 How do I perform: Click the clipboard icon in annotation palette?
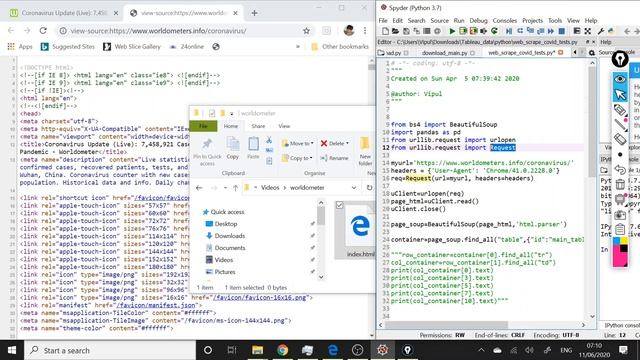click(x=620, y=229)
